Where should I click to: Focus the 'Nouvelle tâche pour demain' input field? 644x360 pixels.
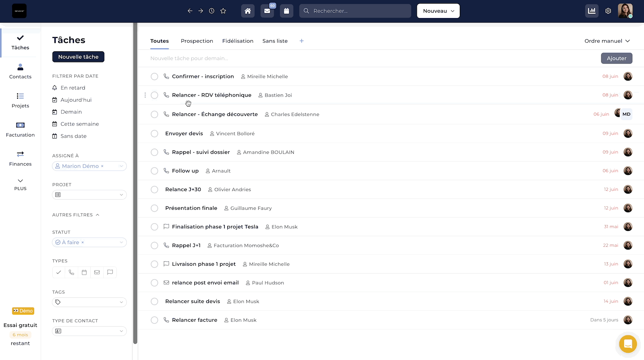370,58
